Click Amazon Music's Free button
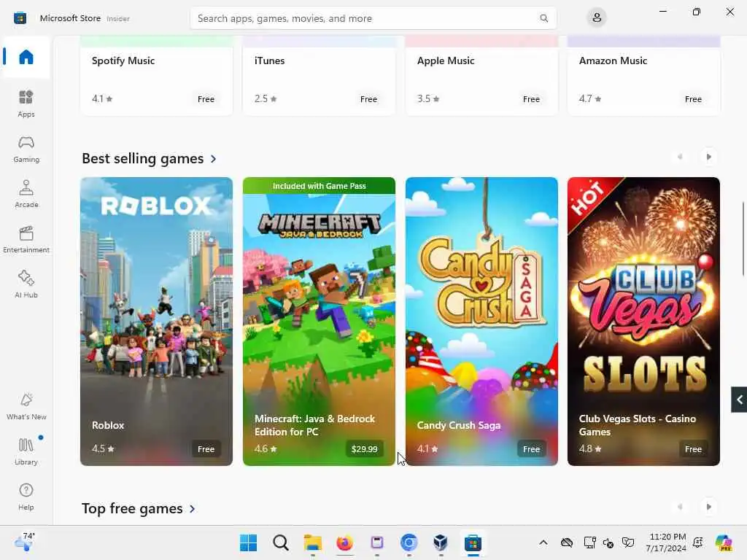 pos(693,99)
